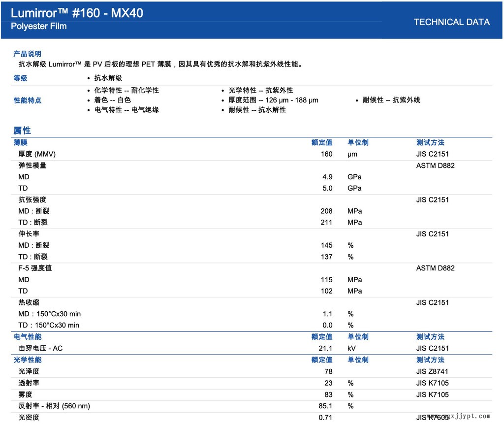Click "ASTM D882" in the 弹性模量 row

pyautogui.click(x=435, y=165)
